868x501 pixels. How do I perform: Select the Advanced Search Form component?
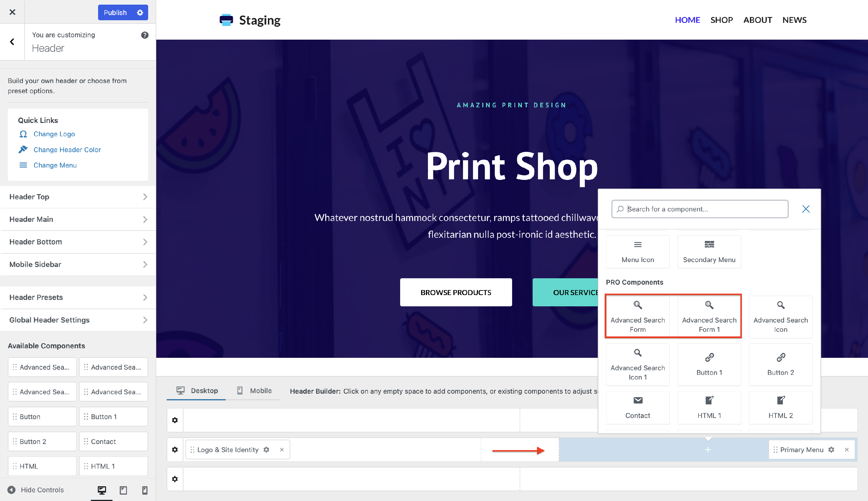click(637, 316)
